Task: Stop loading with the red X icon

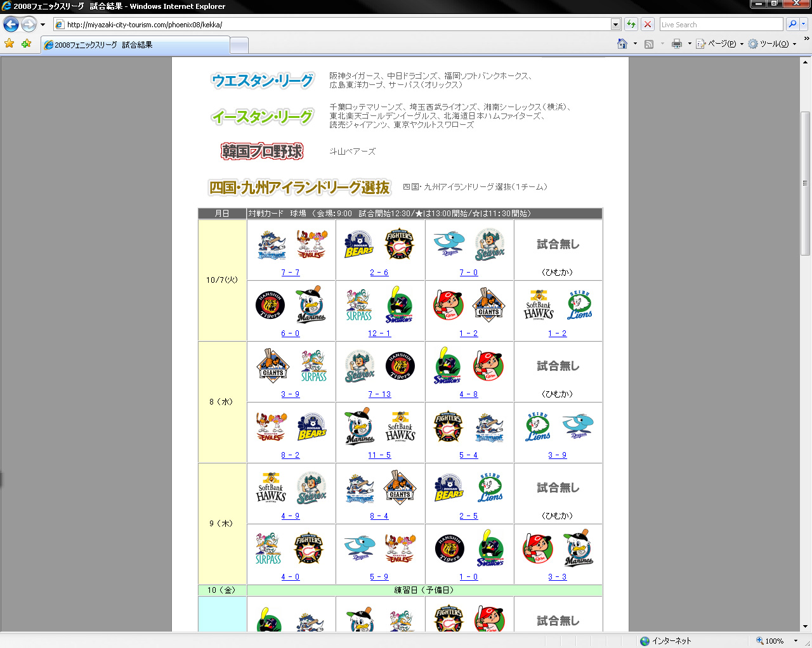Action: tap(648, 24)
